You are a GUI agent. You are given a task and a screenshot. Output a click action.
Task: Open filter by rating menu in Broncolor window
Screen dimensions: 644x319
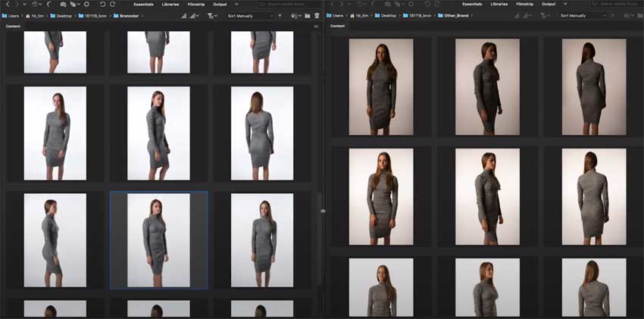(212, 16)
